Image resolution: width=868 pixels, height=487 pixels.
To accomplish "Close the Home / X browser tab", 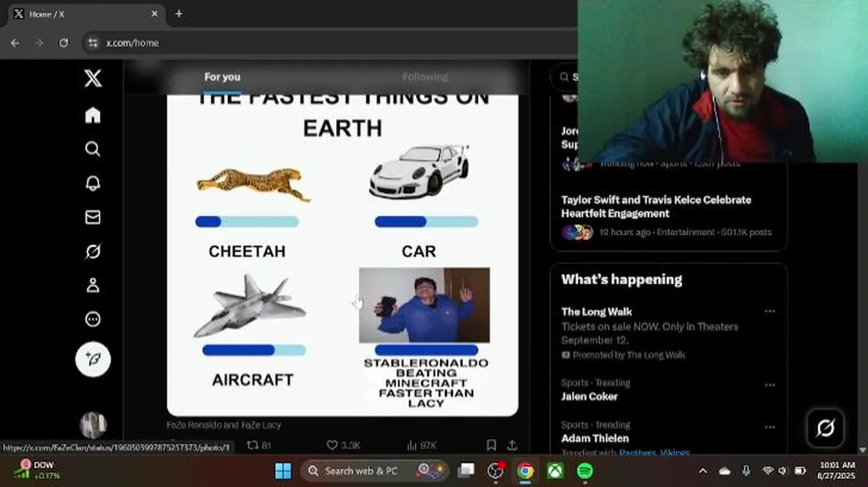I will [154, 14].
